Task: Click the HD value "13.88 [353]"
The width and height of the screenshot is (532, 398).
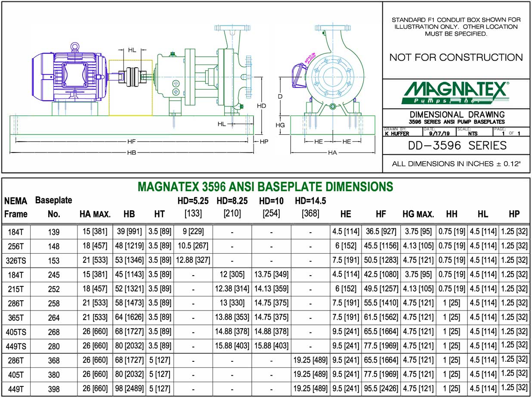Action: click(232, 317)
